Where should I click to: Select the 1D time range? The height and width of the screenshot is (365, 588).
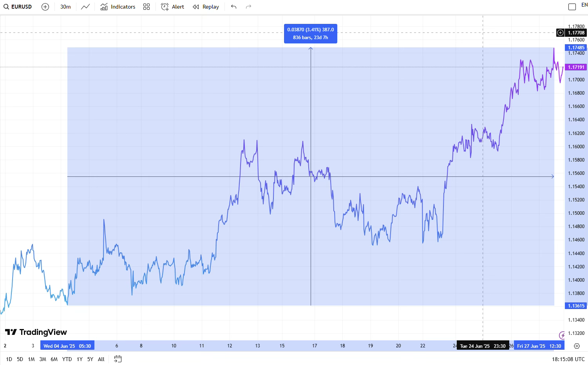(9, 359)
